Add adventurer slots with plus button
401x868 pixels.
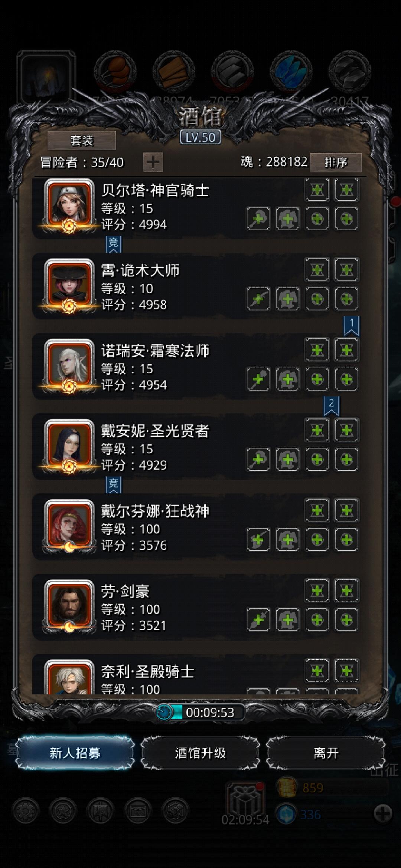click(x=153, y=162)
